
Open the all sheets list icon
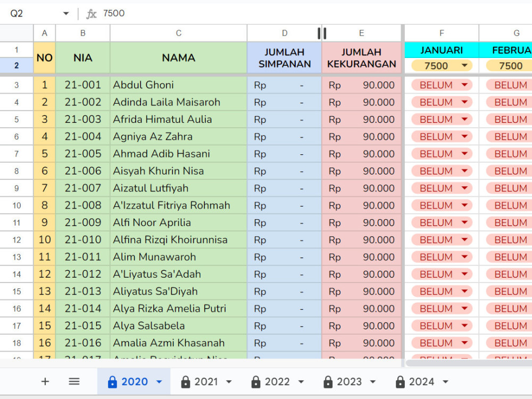pos(74,381)
